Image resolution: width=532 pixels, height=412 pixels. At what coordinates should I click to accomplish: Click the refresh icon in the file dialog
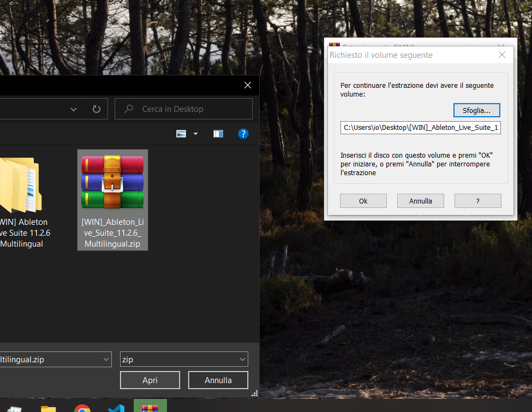pyautogui.click(x=97, y=109)
